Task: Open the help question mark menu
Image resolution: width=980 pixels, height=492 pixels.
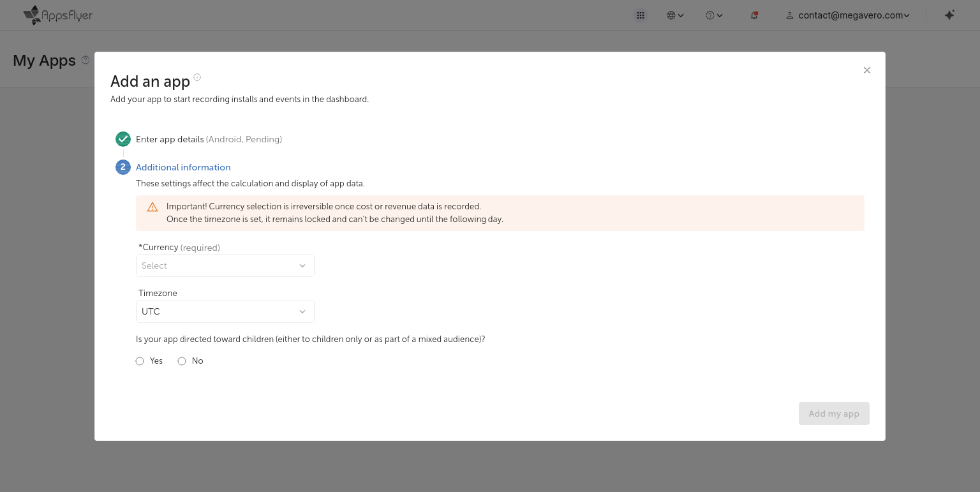Action: click(x=714, y=15)
